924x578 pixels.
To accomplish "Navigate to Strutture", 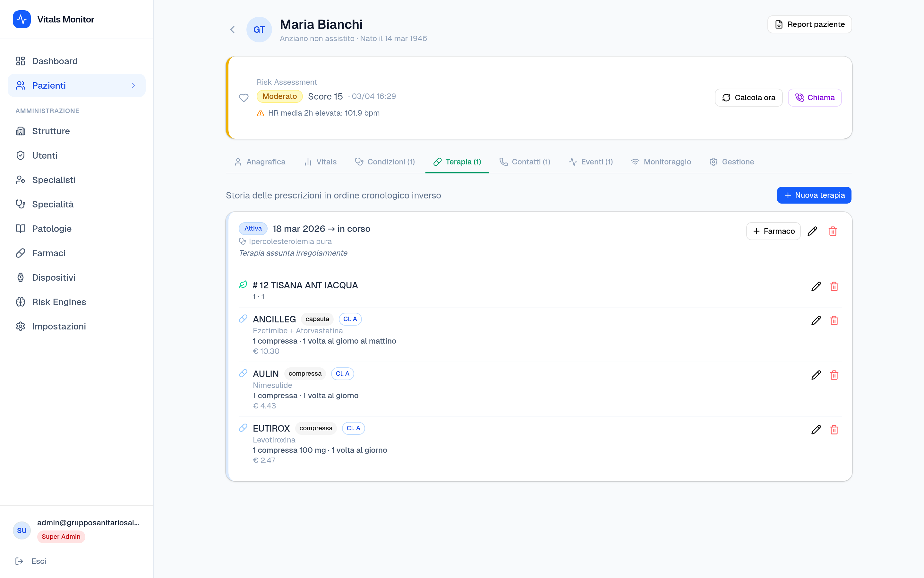I will pos(76,131).
